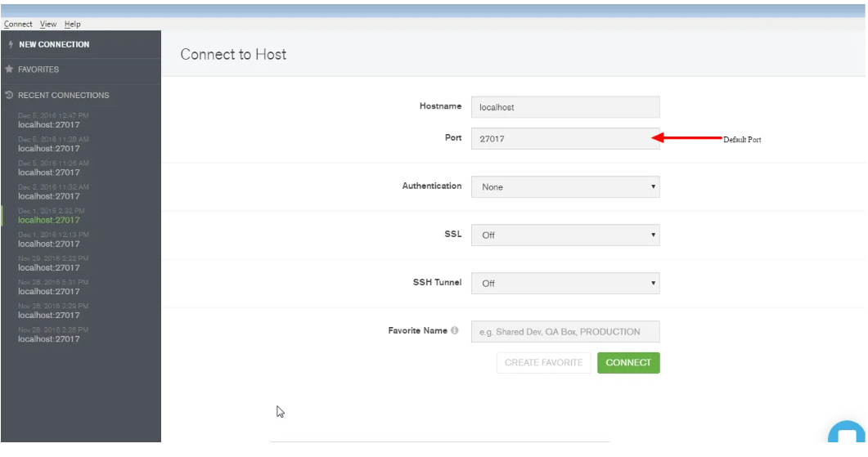Open the SSH Tunnel dropdown
Image resolution: width=868 pixels, height=457 pixels.
point(564,284)
